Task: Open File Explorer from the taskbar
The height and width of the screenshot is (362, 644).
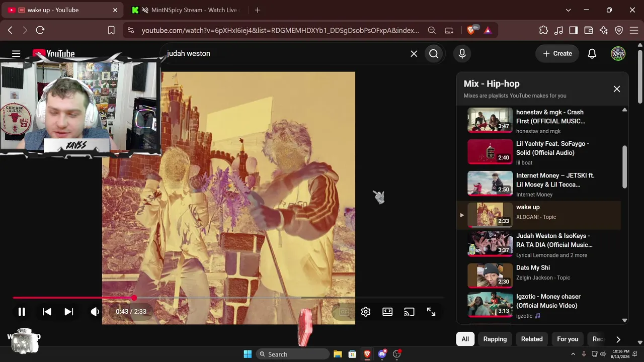Action: click(x=338, y=354)
